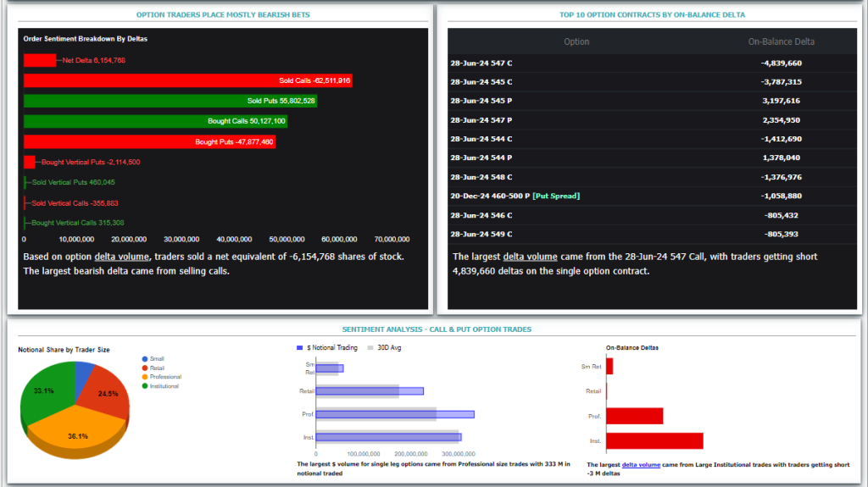Click the Professional legend color dot
This screenshot has width=868, height=487.
[145, 377]
